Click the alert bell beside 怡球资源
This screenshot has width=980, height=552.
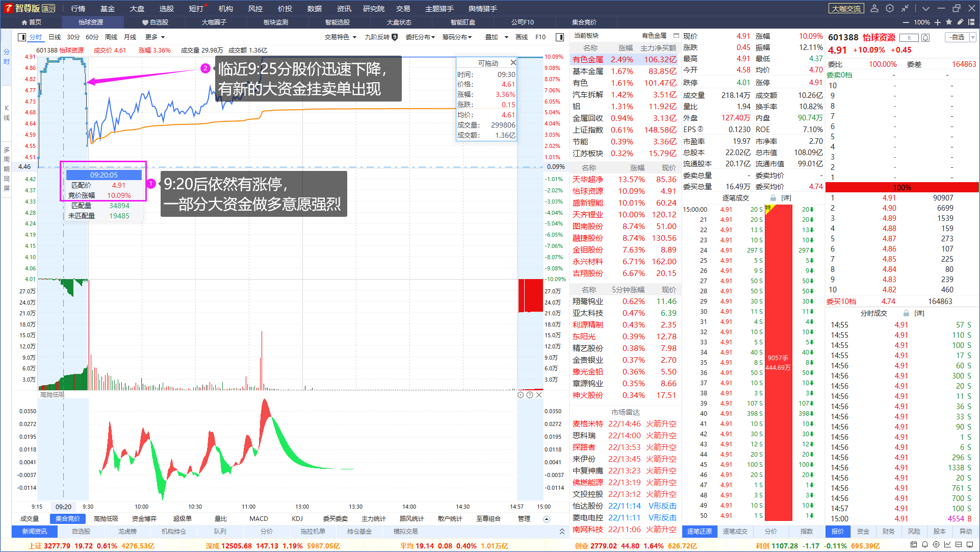point(926,38)
